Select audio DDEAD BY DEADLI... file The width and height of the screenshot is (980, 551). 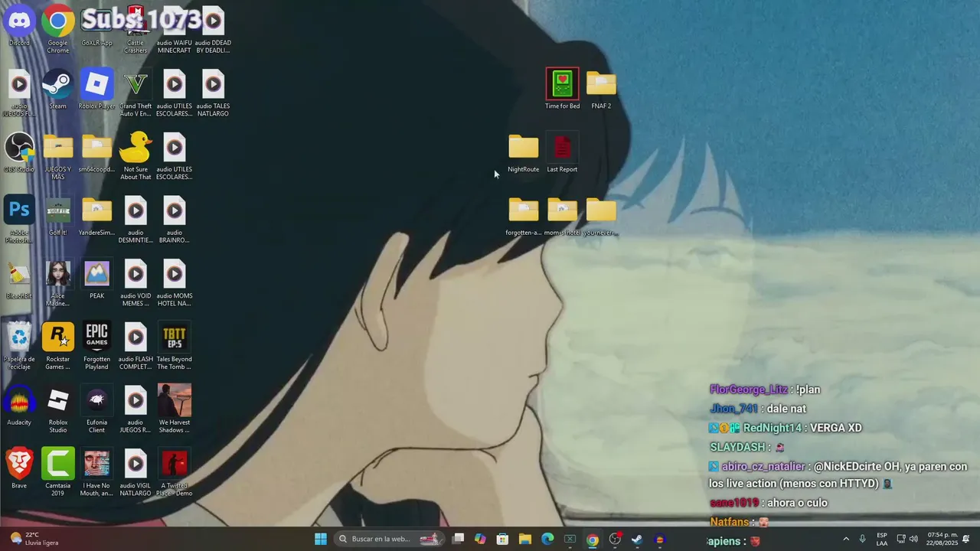pyautogui.click(x=213, y=31)
